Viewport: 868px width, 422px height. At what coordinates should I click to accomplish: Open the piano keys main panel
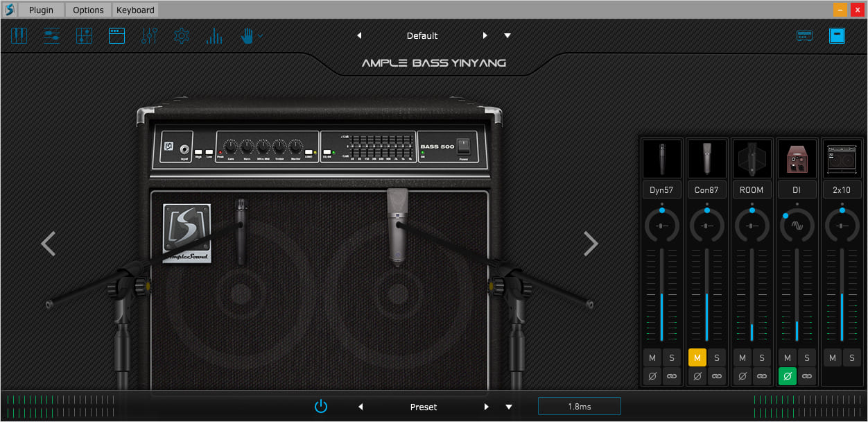[x=19, y=35]
